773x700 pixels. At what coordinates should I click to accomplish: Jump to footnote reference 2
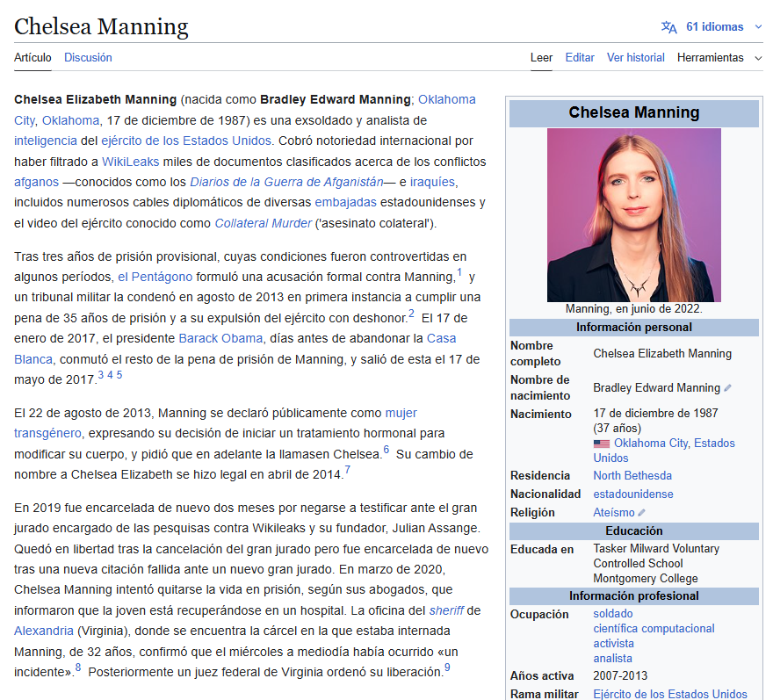411,314
